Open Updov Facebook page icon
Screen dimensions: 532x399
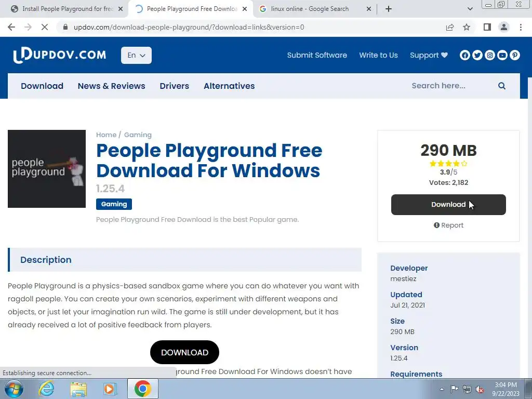465,55
